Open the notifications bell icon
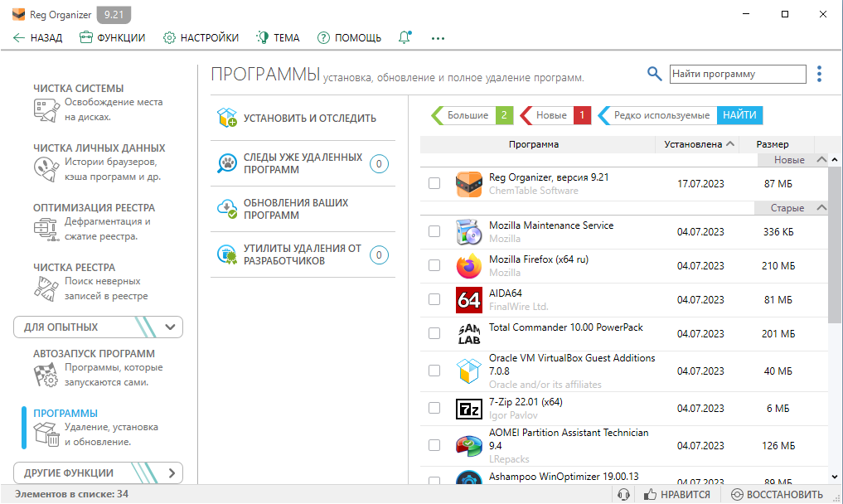 tap(405, 37)
